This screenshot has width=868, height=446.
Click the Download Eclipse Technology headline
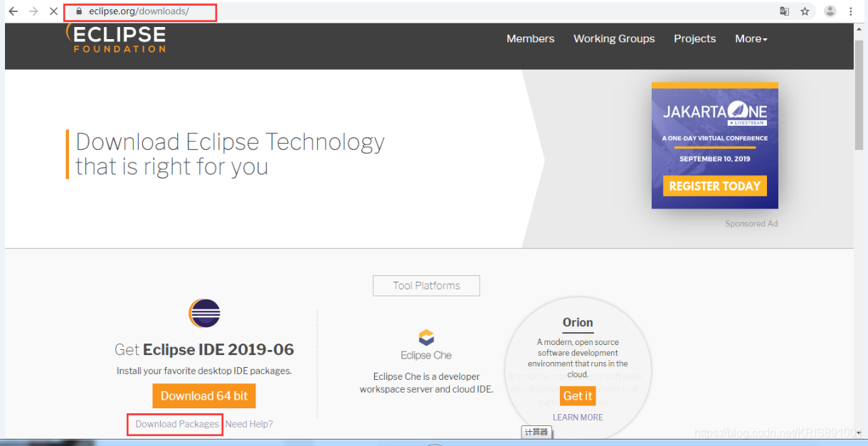point(230,154)
